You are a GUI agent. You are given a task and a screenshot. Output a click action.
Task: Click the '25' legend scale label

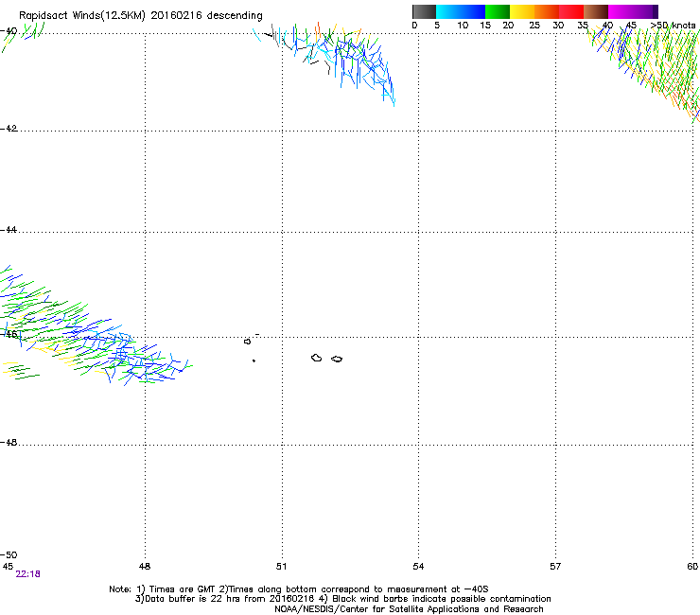pyautogui.click(x=534, y=26)
